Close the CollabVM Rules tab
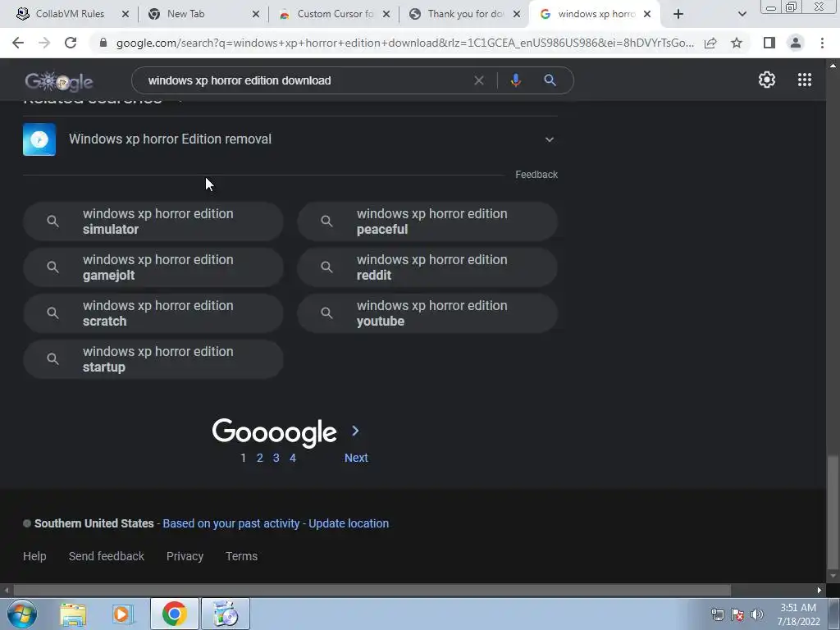Viewport: 840px width, 630px height. pyautogui.click(x=126, y=14)
